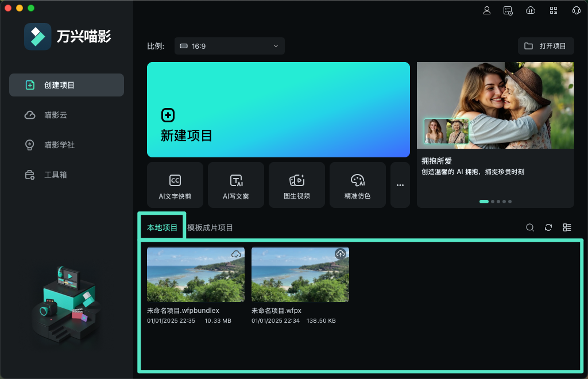Click the user account icon top right
Viewport: 588px width, 379px height.
pos(487,10)
